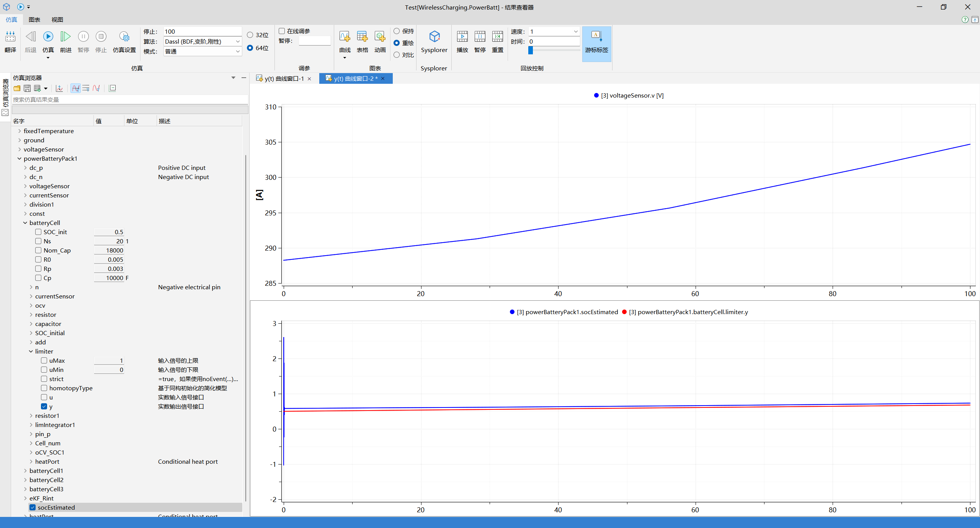Focus the 搜索仿真结果变量 search field
Viewport: 980px width, 528px height.
[130, 99]
